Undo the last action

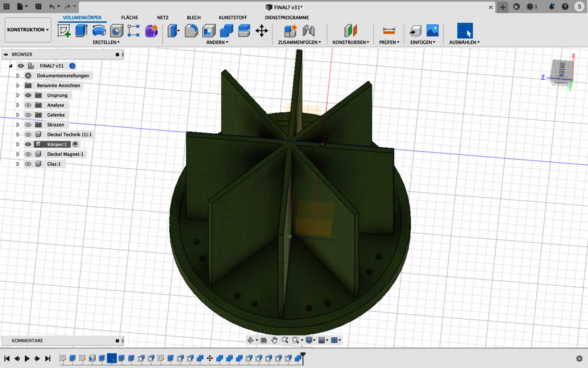coord(52,7)
